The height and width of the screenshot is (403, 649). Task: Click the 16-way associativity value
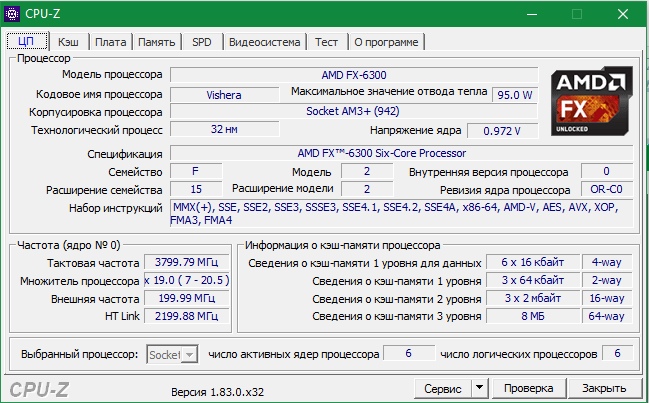click(607, 298)
